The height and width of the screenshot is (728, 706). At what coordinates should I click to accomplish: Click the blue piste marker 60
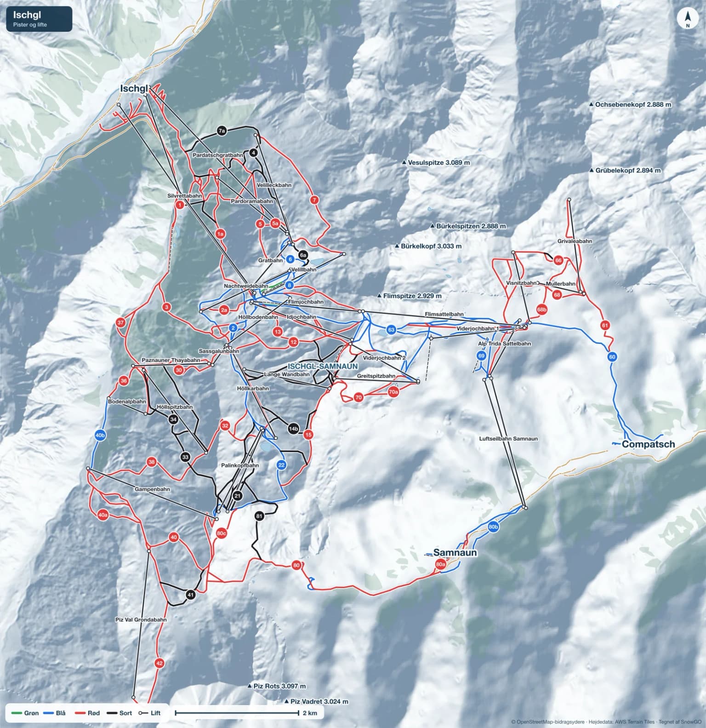612,357
